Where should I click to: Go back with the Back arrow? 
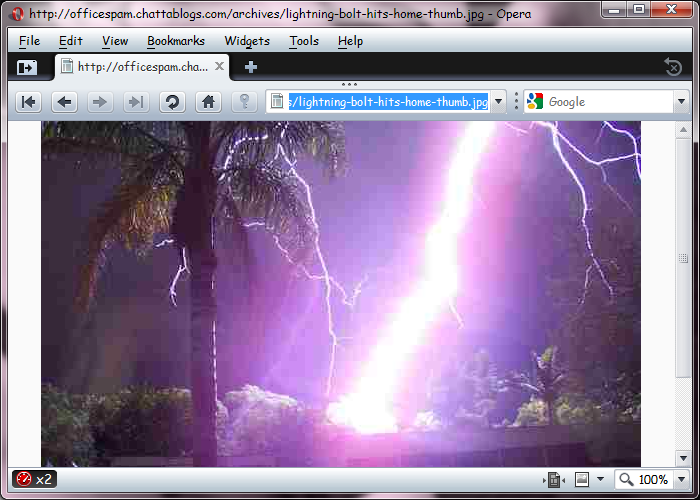tap(64, 102)
